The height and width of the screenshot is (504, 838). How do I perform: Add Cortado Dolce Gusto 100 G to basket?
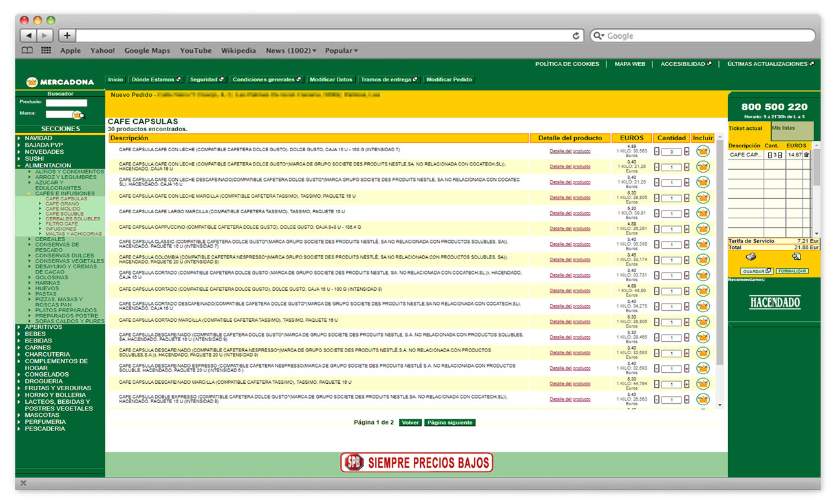click(x=703, y=291)
